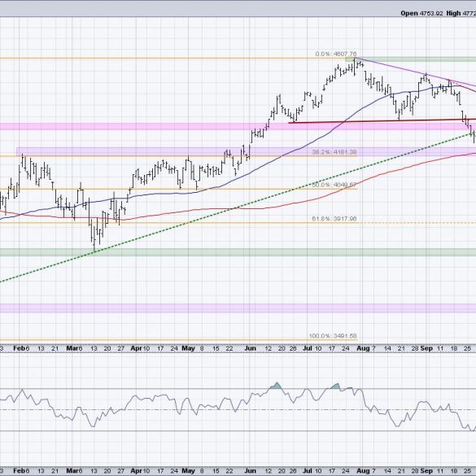
Task: Select the dark red horizontal neckline line
Action: (382, 121)
